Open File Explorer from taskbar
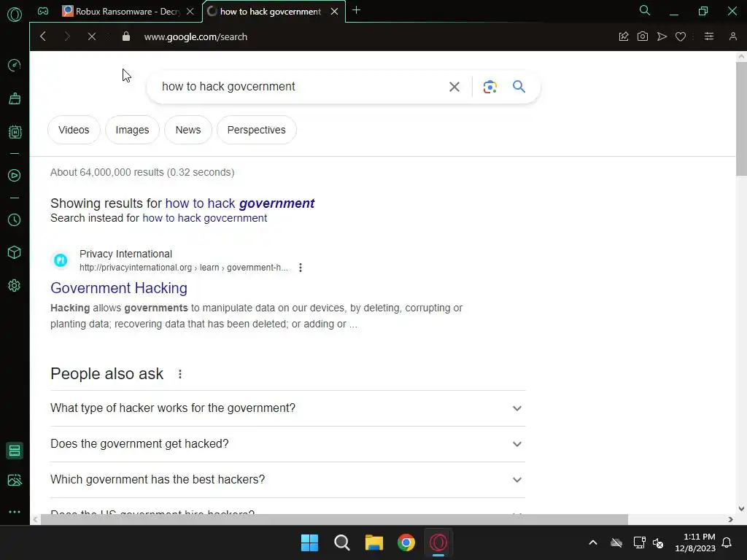This screenshot has height=560, width=747. pos(374,542)
